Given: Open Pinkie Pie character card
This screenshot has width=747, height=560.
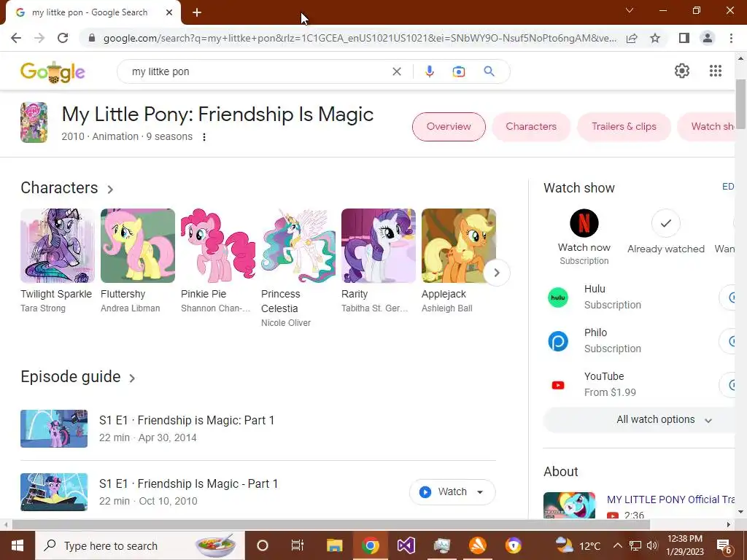Looking at the screenshot, I should point(217,261).
